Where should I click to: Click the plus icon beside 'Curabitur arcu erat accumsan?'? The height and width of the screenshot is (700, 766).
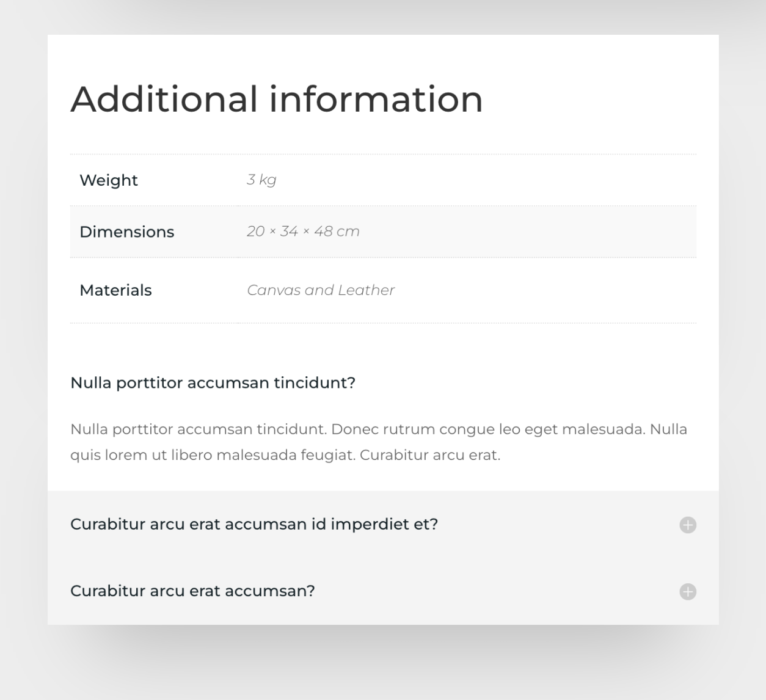687,591
